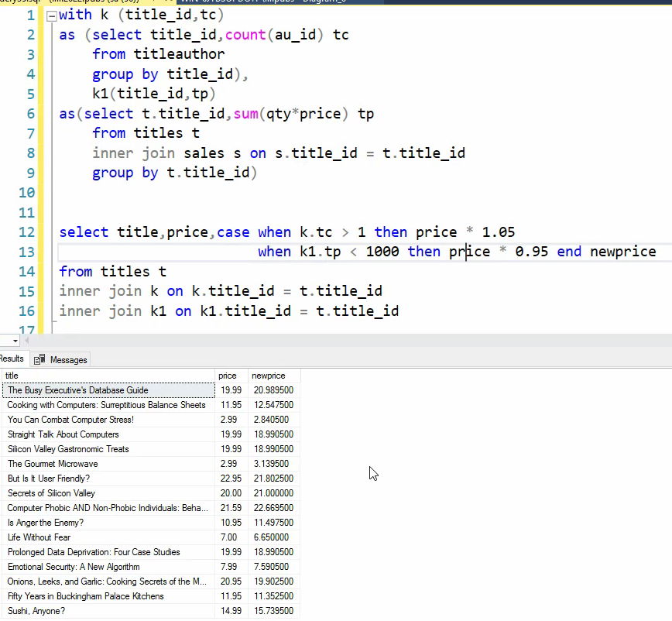The image size is (672, 621).
Task: Click 'sum' function on line 6
Action: point(246,114)
